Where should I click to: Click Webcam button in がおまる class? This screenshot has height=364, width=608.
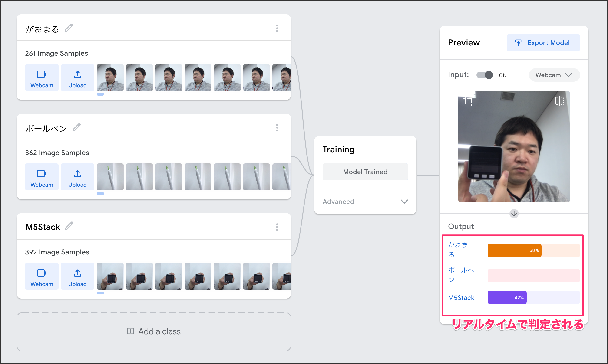pyautogui.click(x=42, y=78)
